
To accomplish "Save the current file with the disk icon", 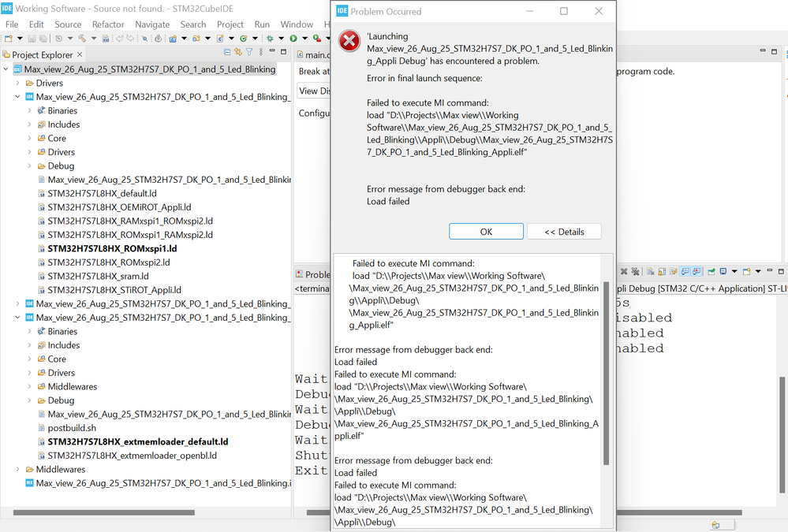I will pyautogui.click(x=31, y=39).
